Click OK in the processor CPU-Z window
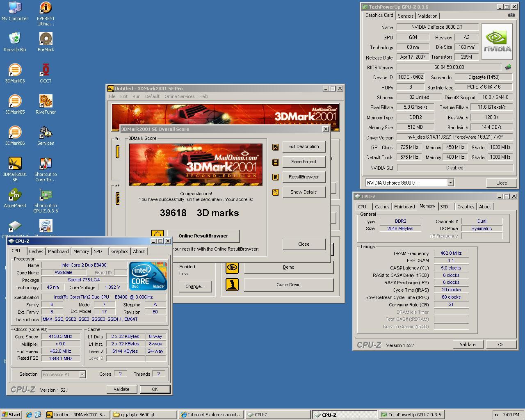Screen dimensions: 525x420 155,389
